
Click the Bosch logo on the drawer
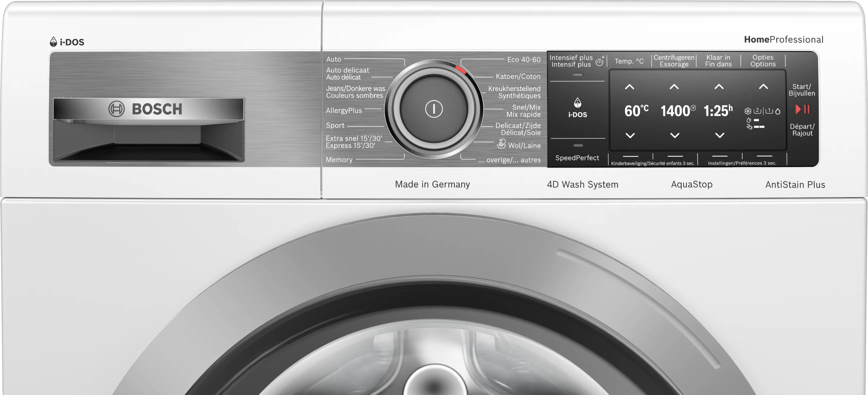(x=145, y=109)
